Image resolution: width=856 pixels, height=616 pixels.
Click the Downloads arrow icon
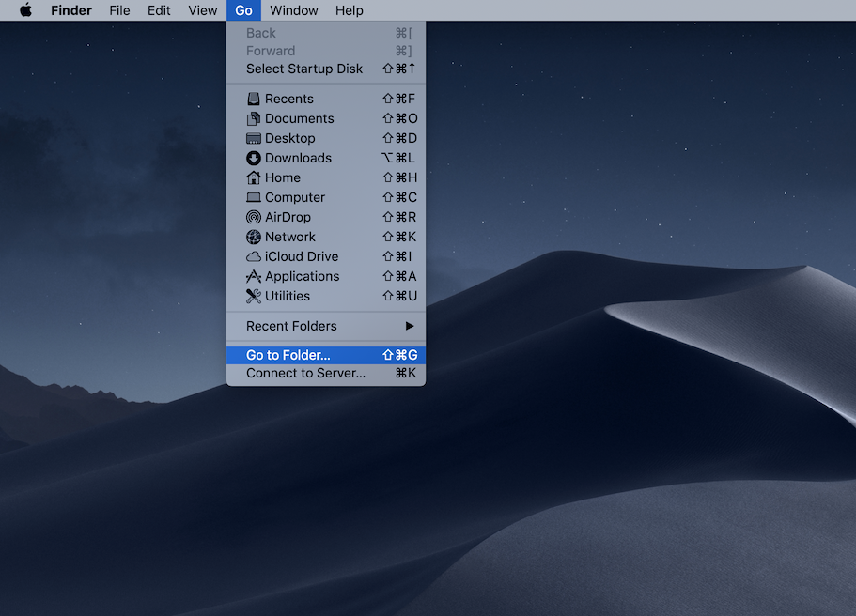pos(253,158)
